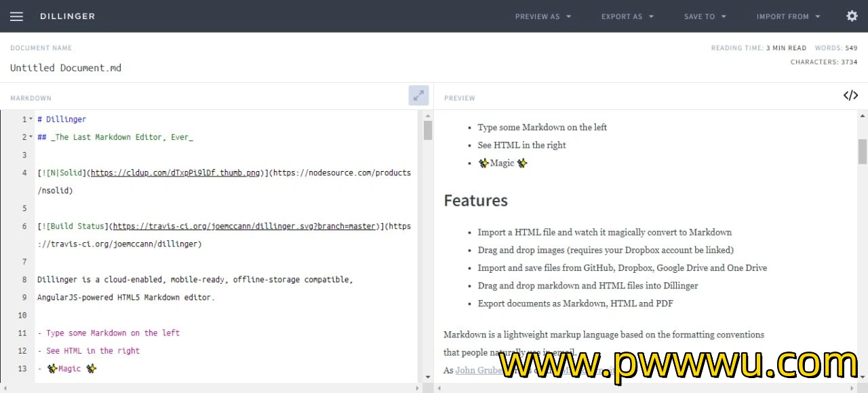
Task: Click the 'Features' heading in preview
Action: 476,200
